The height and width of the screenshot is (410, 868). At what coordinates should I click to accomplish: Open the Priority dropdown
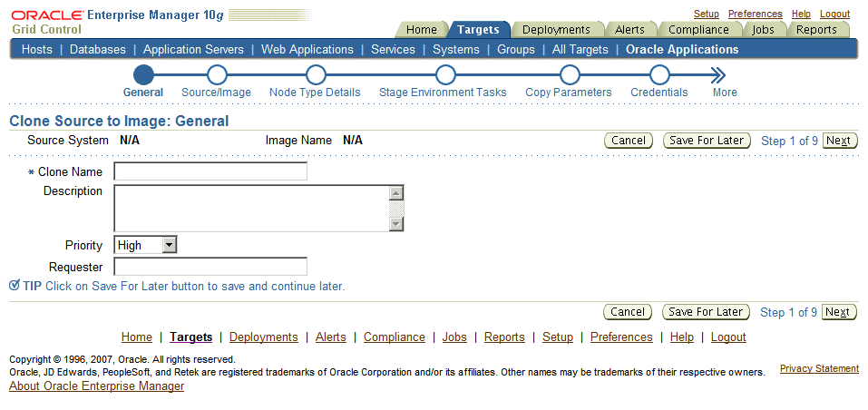point(145,245)
